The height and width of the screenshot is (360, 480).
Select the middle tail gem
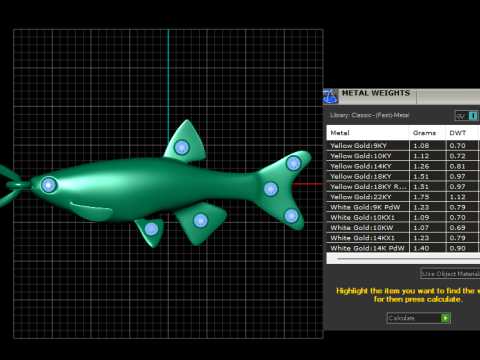point(271,189)
